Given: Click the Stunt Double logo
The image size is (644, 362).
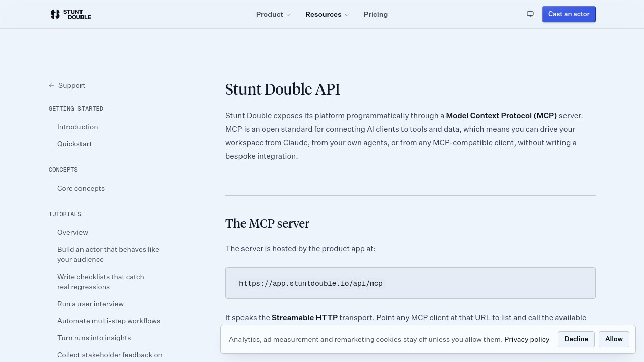Looking at the screenshot, I should point(70,14).
